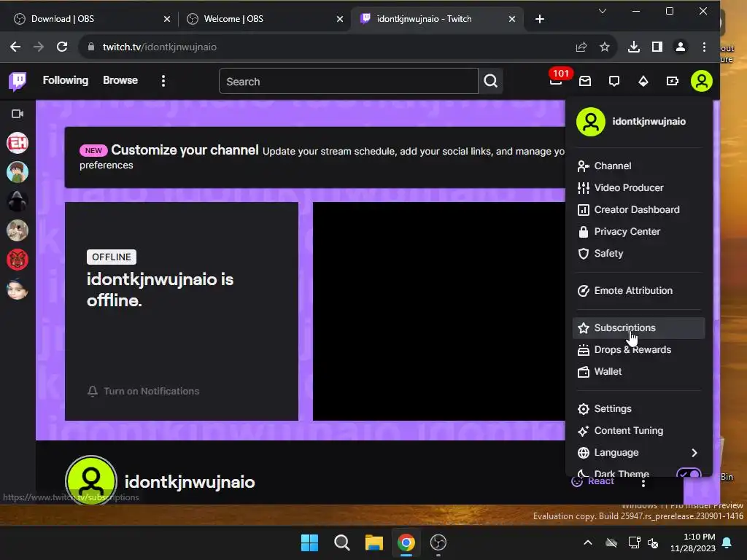Image resolution: width=747 pixels, height=560 pixels.
Task: Open the Twitch more options menu
Action: tap(163, 81)
